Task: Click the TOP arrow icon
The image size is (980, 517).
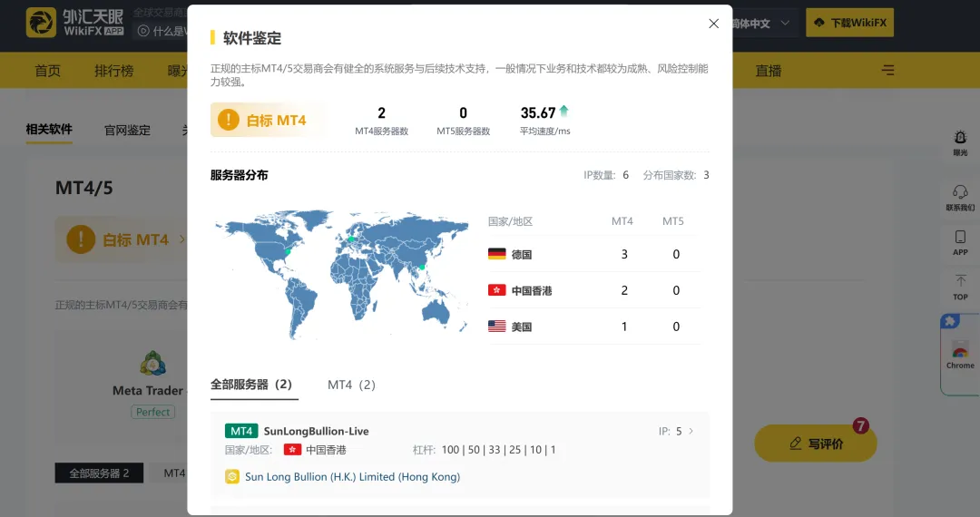Action: coord(960,280)
